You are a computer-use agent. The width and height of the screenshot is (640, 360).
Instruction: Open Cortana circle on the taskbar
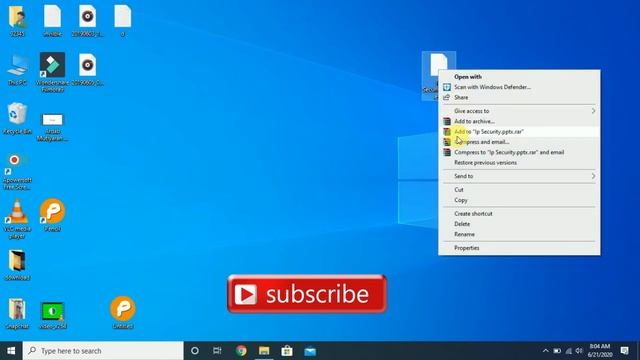click(195, 351)
